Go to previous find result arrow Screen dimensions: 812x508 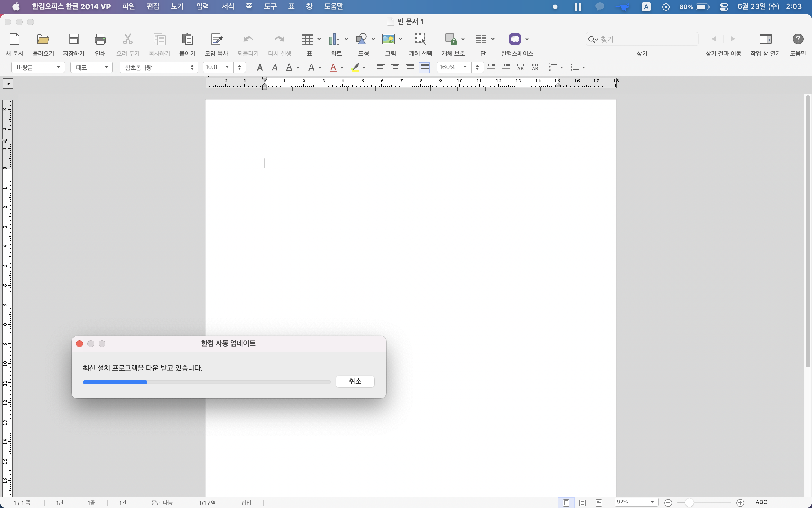pos(714,39)
